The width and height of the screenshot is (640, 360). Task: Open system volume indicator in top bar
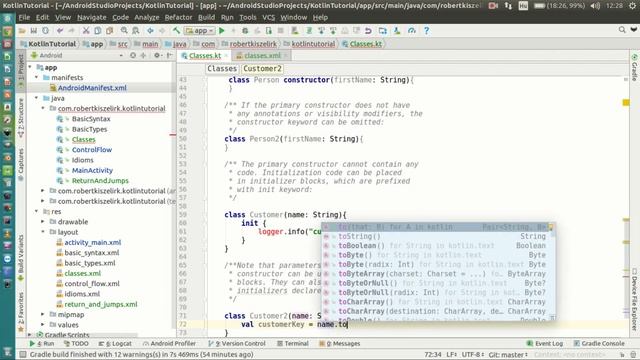(596, 6)
